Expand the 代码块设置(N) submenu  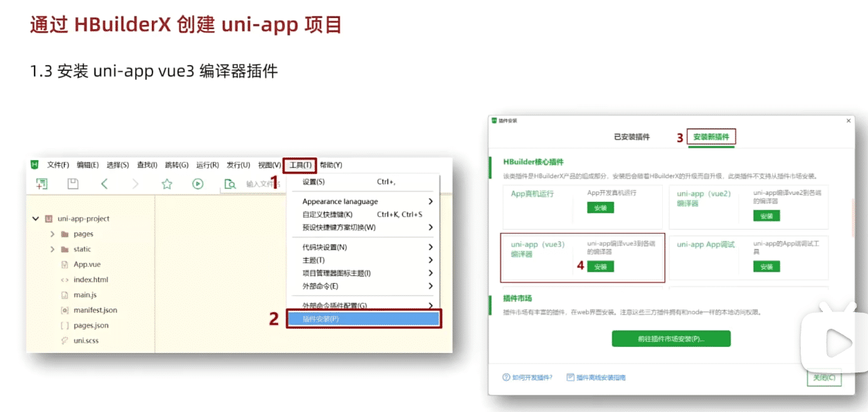[x=431, y=247]
